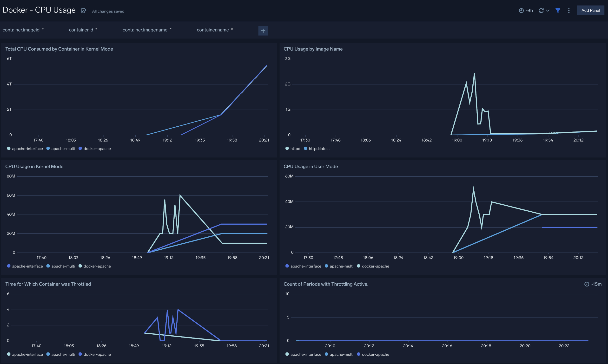The width and height of the screenshot is (608, 364).
Task: Open the time range picker icon
Action: [x=520, y=10]
